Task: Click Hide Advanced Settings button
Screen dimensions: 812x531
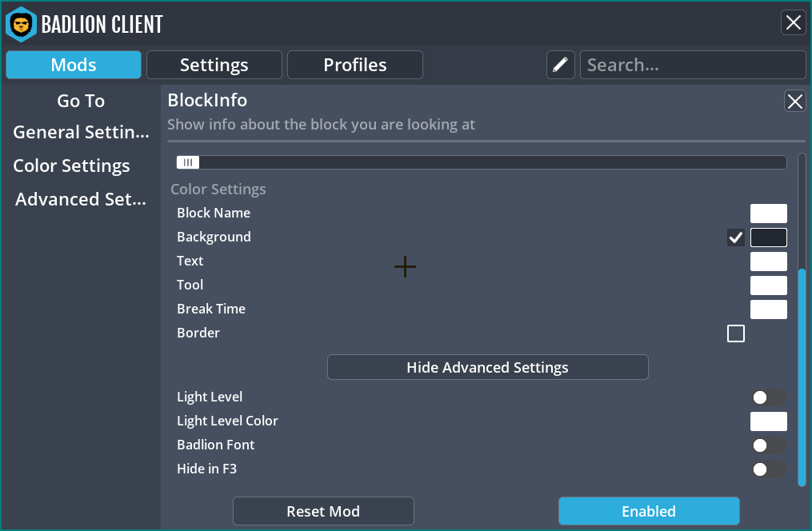Action: click(x=487, y=367)
